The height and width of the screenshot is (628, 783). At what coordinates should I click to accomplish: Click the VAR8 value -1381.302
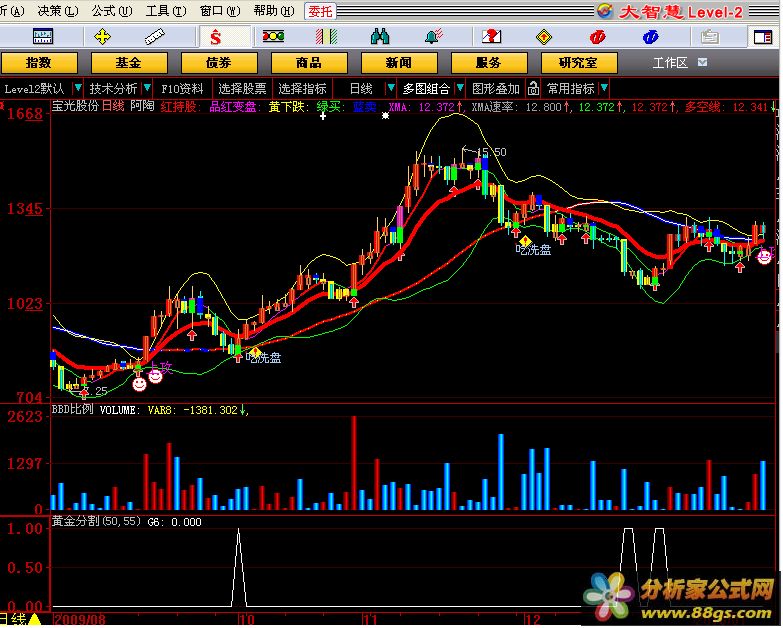coord(210,410)
